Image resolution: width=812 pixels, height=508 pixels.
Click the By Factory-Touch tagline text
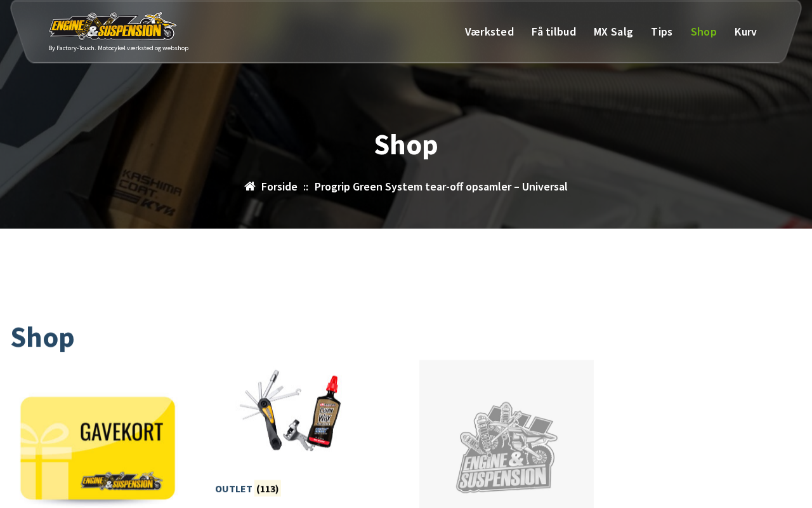(x=118, y=48)
